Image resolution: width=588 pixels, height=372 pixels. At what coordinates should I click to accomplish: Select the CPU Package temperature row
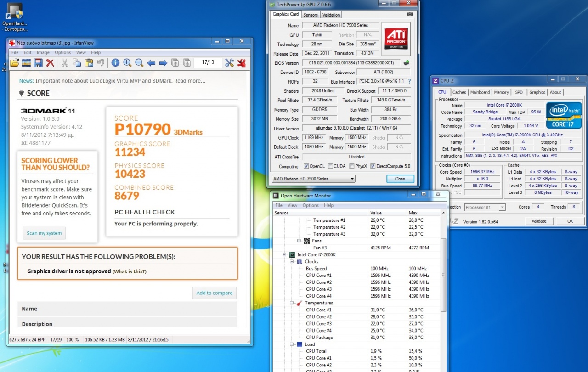pos(357,338)
